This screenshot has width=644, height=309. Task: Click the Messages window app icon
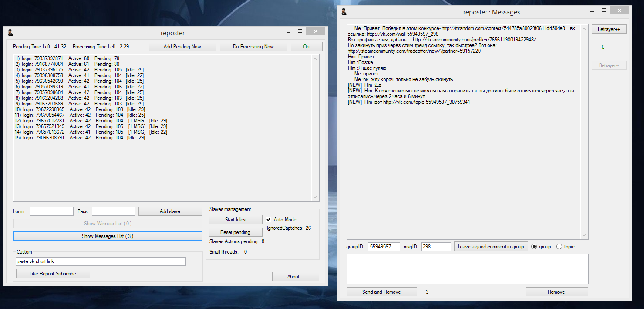click(x=344, y=12)
